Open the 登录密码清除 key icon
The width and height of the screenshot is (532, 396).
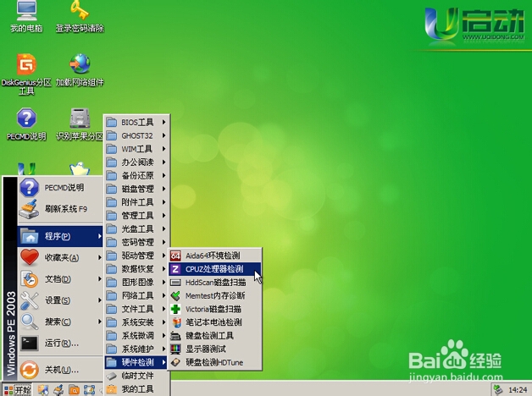[80, 16]
